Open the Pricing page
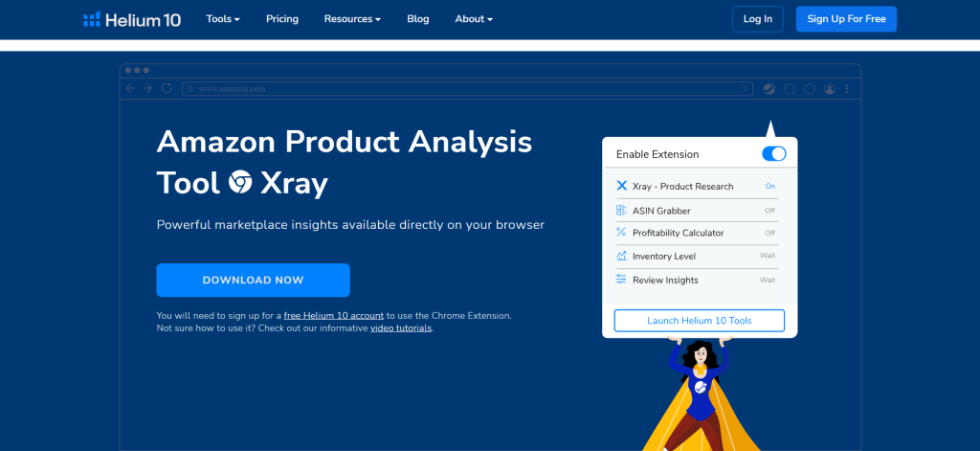The image size is (980, 451). [x=282, y=19]
